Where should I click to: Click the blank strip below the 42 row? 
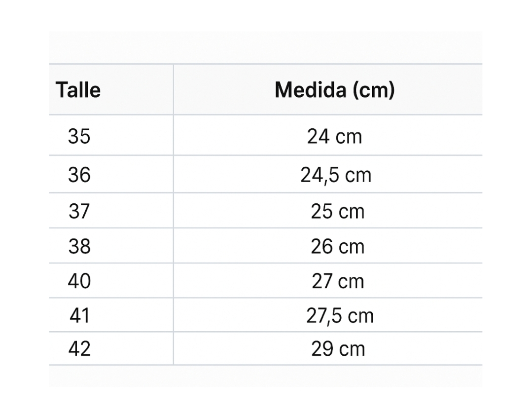pyautogui.click(x=265, y=376)
